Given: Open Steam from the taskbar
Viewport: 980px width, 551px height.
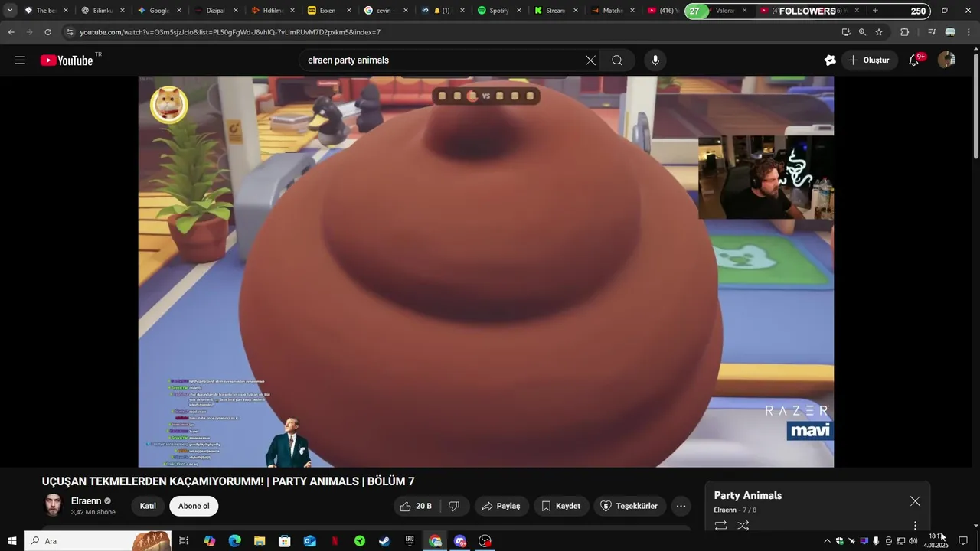Looking at the screenshot, I should coord(384,541).
